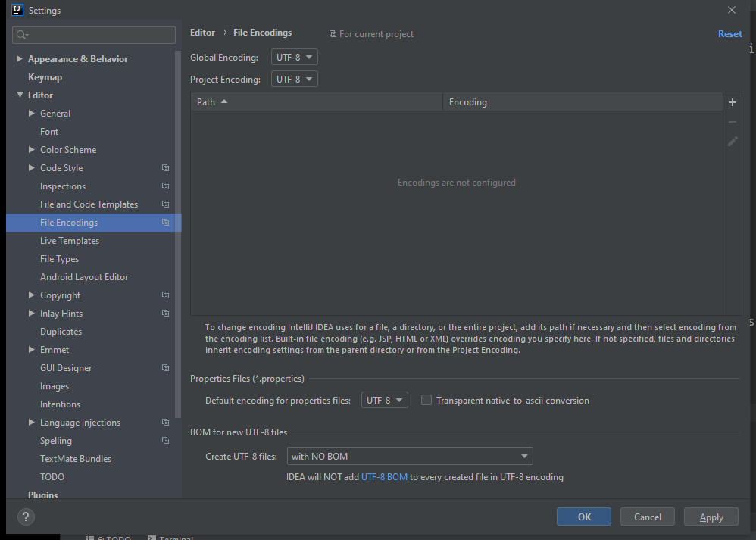
Task: Open TODO settings page
Action: coord(52,477)
